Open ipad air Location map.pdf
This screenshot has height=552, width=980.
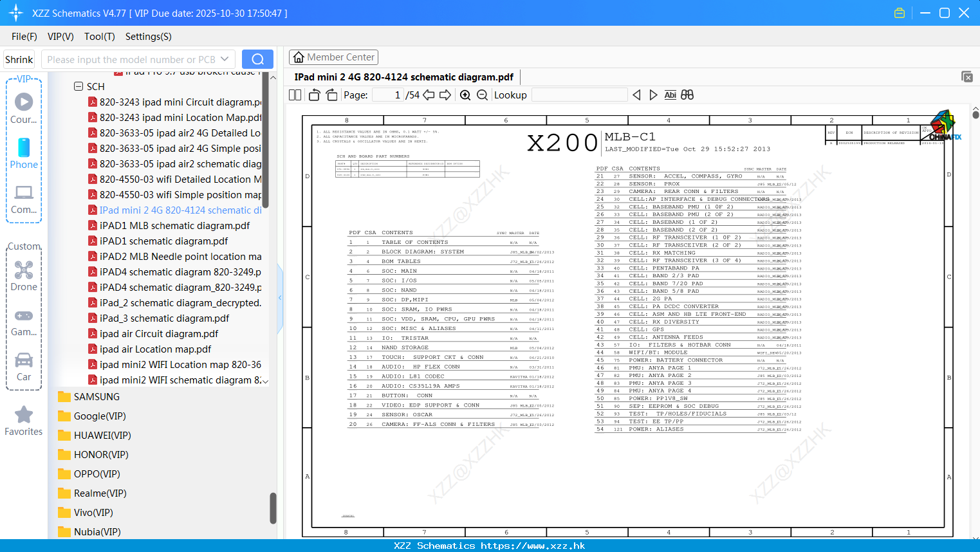tap(150, 349)
